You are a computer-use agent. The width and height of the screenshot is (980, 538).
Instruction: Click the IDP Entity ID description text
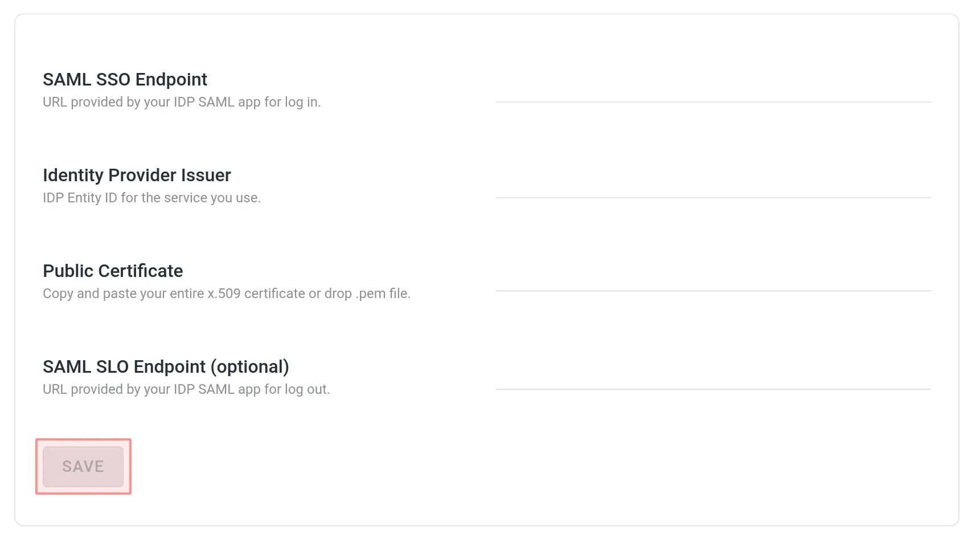click(x=151, y=198)
